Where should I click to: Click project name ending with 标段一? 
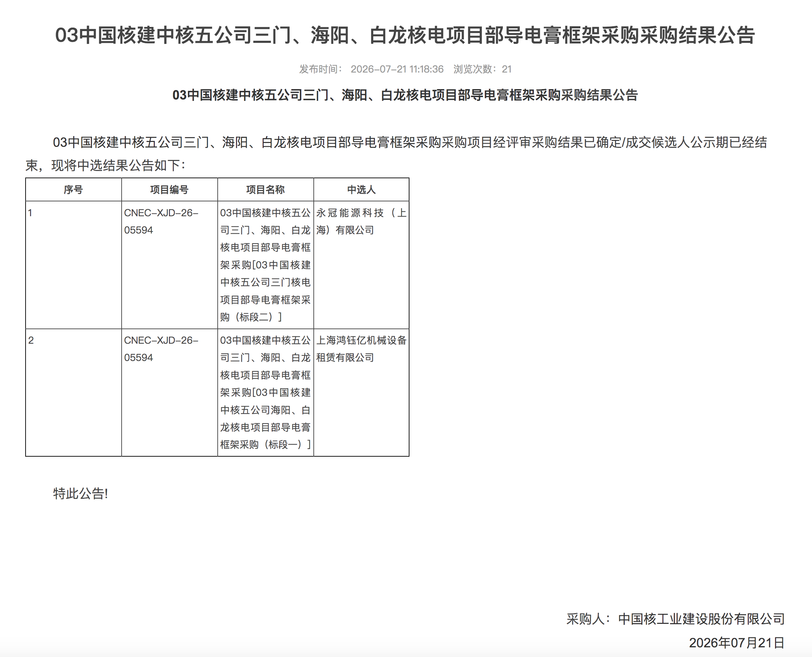pyautogui.click(x=265, y=392)
